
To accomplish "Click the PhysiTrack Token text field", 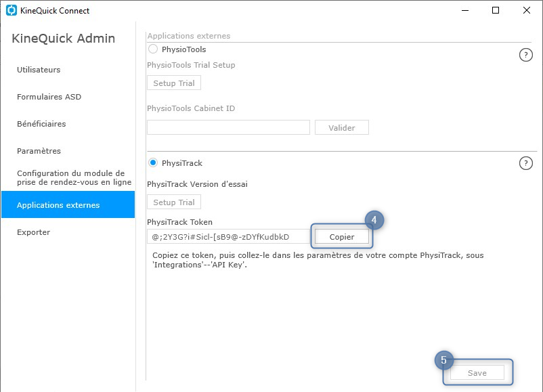I will coord(228,237).
